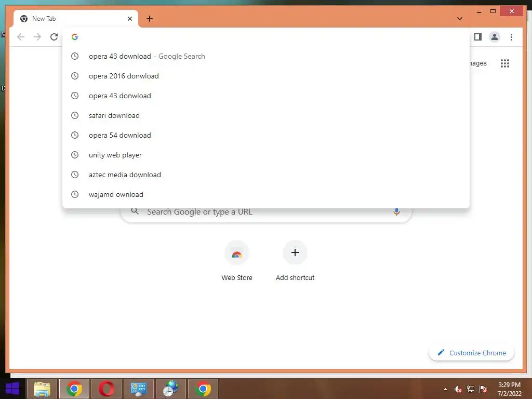Switch to the second Chrome taskbar icon

coord(203,389)
